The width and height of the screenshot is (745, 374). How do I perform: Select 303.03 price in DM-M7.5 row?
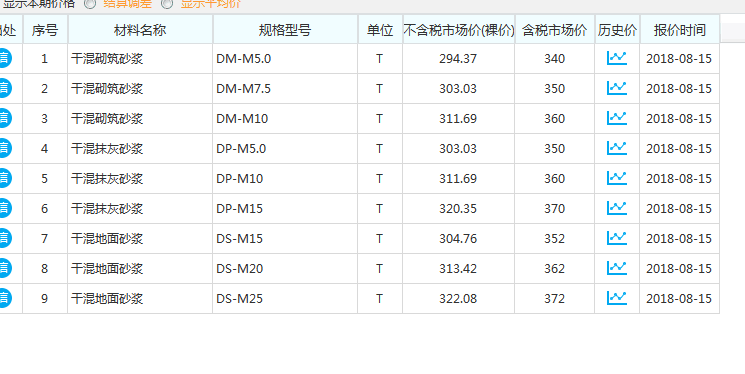coord(458,88)
